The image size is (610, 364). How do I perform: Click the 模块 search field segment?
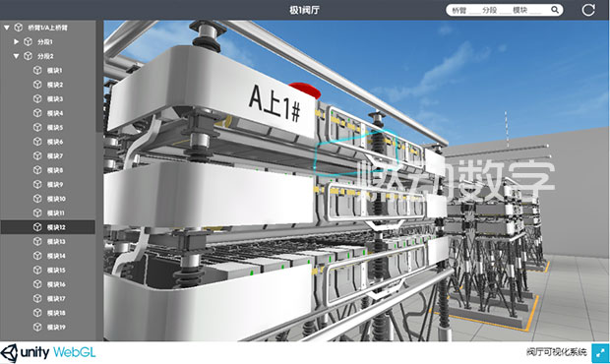(526, 10)
